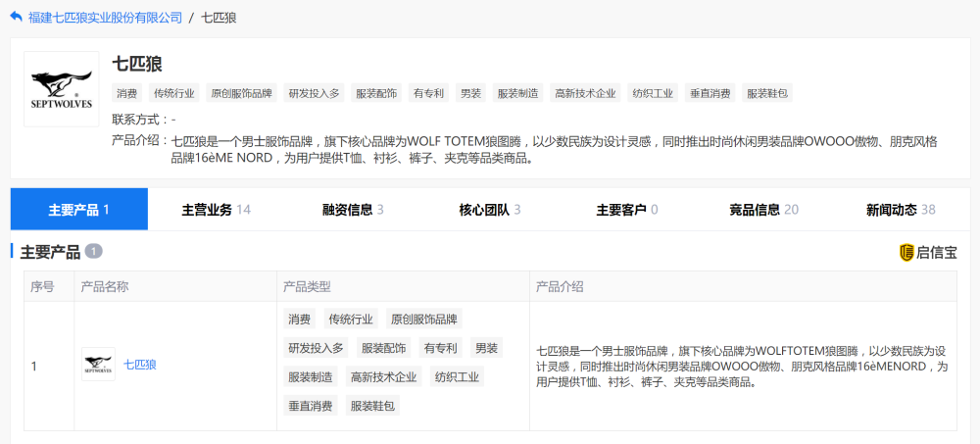Open the 福建七匹狼实业股份有限公司 breadcrumb link
980x444 pixels.
105,18
